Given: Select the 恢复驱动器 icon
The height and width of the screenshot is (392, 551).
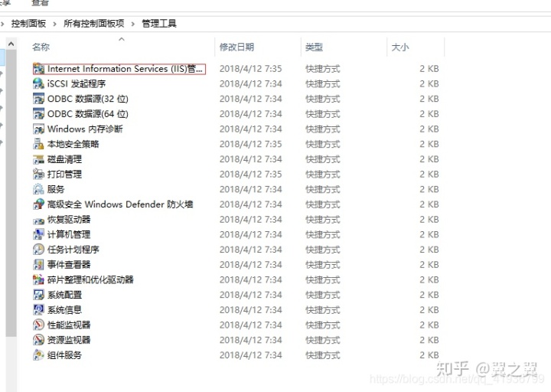Looking at the screenshot, I should 39,220.
